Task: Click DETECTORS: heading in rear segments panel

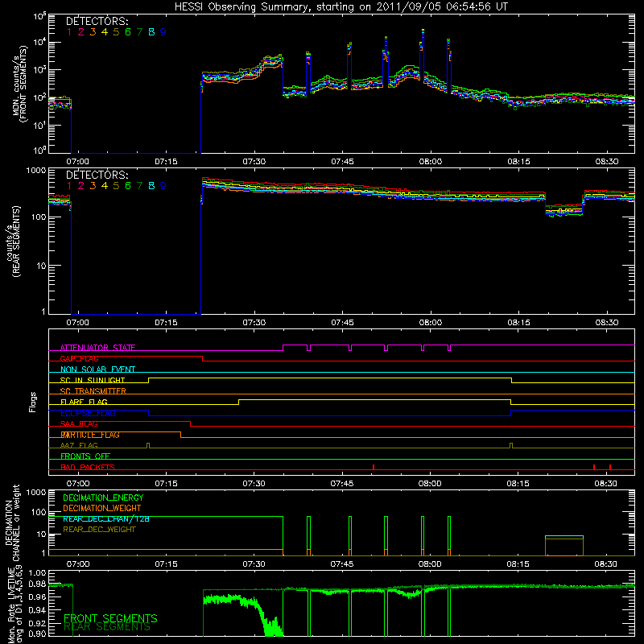Action: (97, 175)
